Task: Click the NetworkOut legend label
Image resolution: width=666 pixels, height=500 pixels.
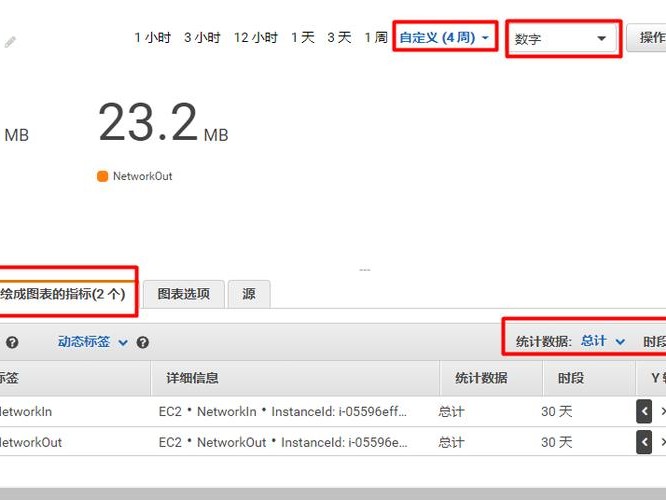Action: 143,176
